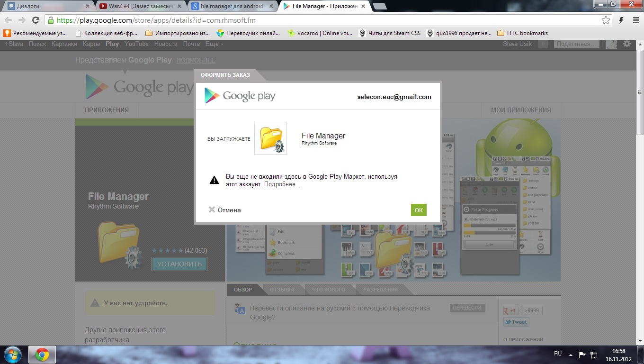Bookmark this page with the star icon

pos(606,20)
